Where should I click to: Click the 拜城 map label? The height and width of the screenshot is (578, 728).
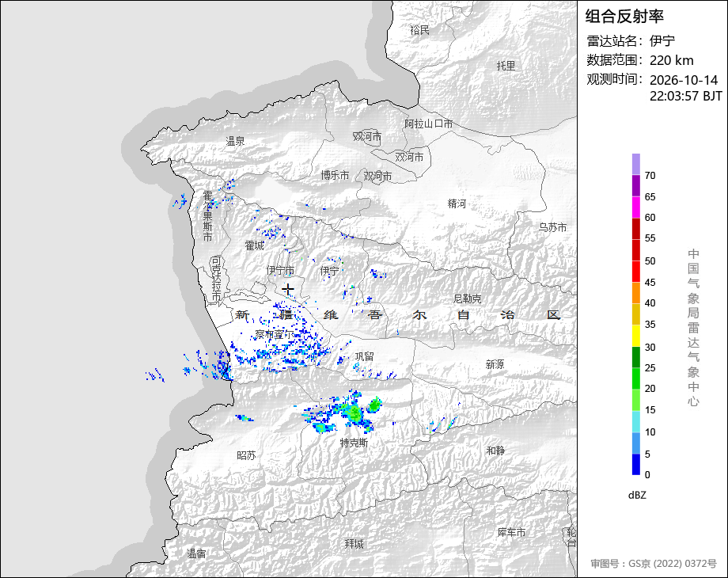click(355, 544)
